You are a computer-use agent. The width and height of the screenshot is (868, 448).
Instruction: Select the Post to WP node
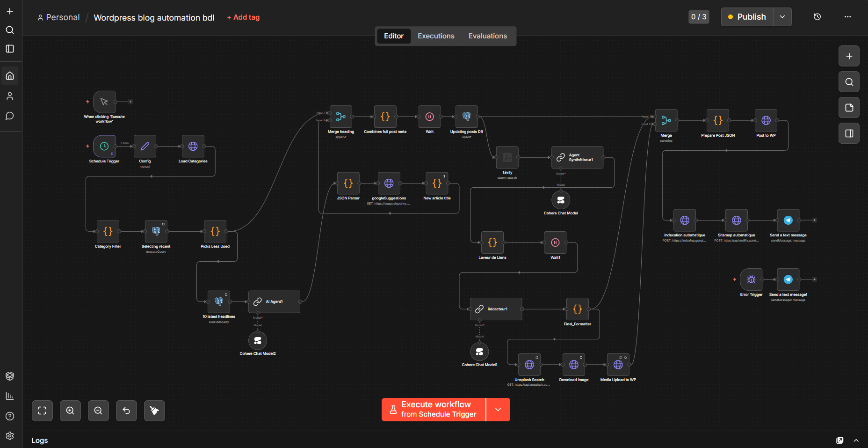[766, 120]
